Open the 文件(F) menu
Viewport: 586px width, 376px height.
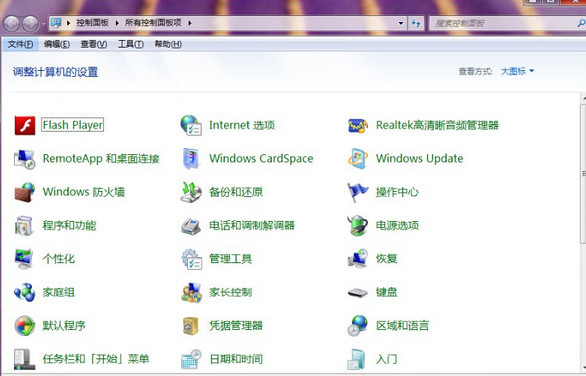click(20, 44)
